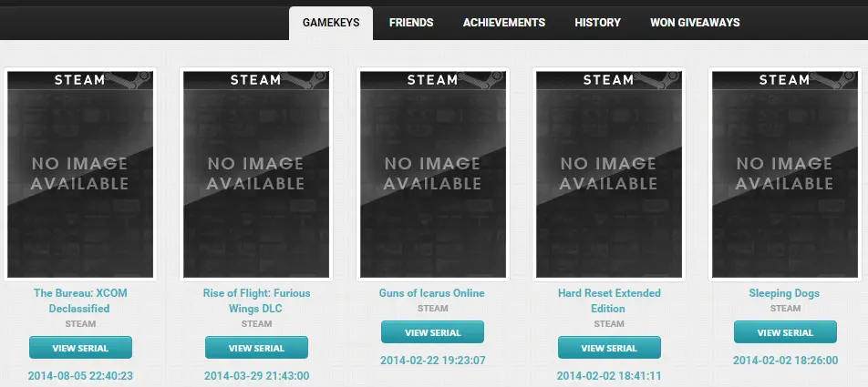Switch to the FRIENDS tab

410,23
